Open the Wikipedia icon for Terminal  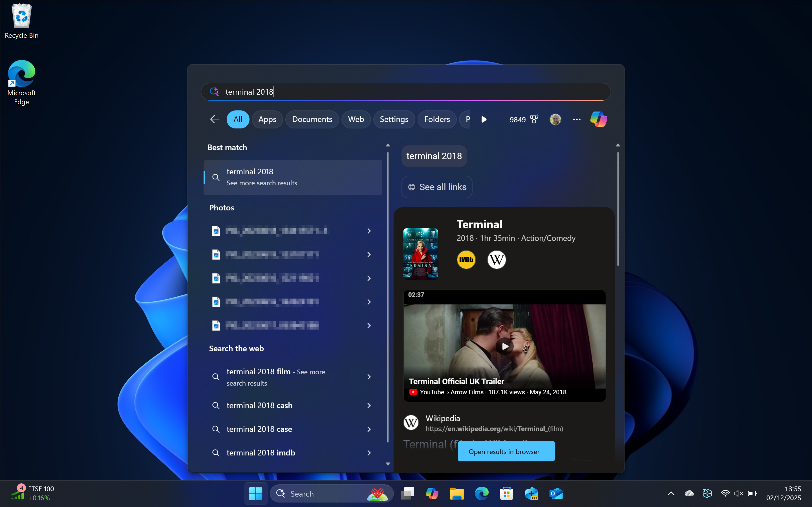point(497,259)
